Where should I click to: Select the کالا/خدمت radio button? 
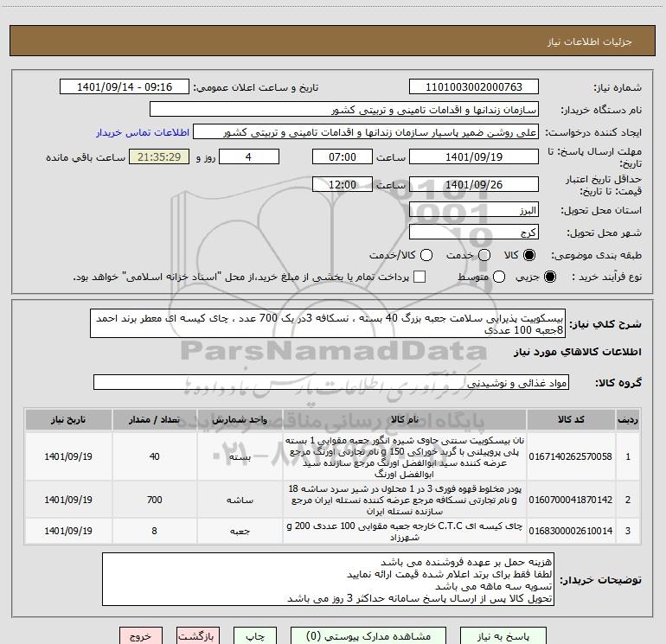pos(426,255)
